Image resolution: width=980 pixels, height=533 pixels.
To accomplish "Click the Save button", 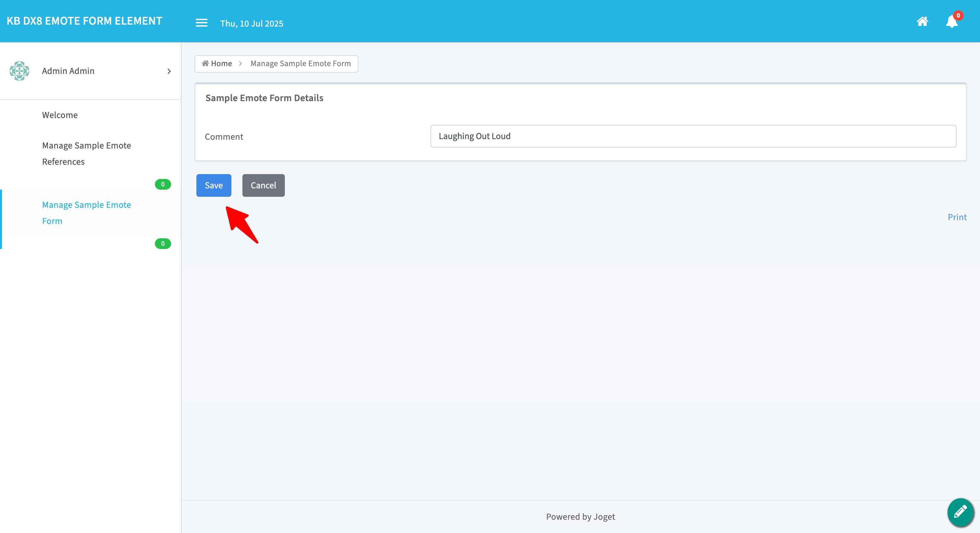I will click(x=214, y=185).
